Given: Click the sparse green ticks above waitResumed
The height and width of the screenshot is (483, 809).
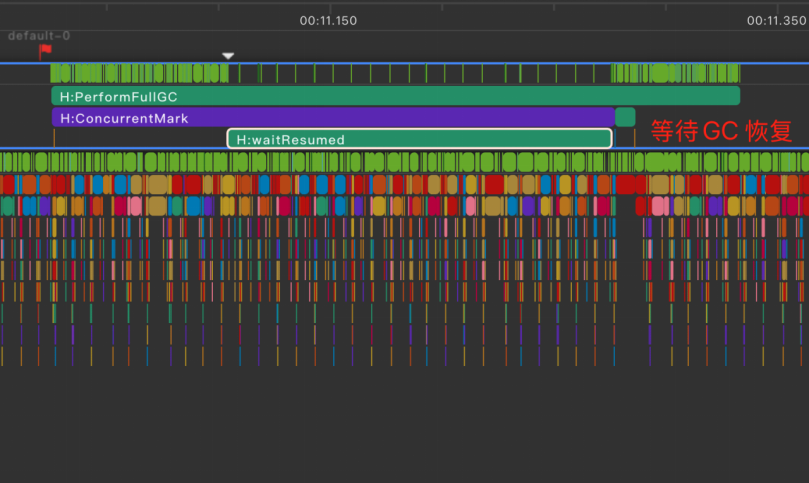Looking at the screenshot, I should (x=419, y=73).
